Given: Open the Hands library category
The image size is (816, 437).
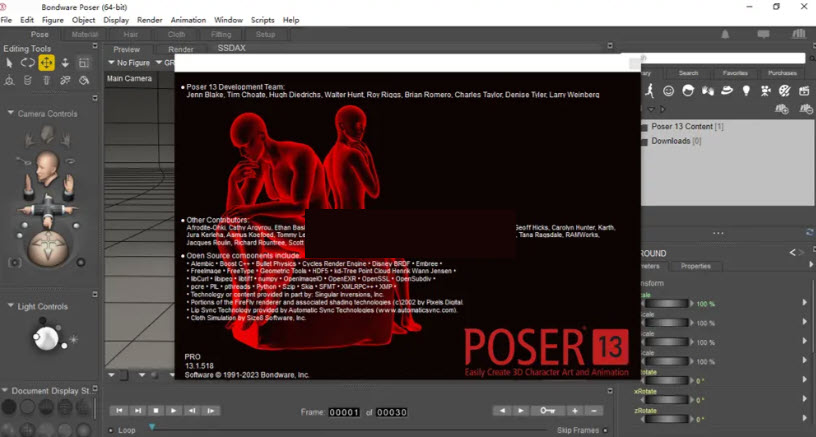Looking at the screenshot, I should click(707, 91).
